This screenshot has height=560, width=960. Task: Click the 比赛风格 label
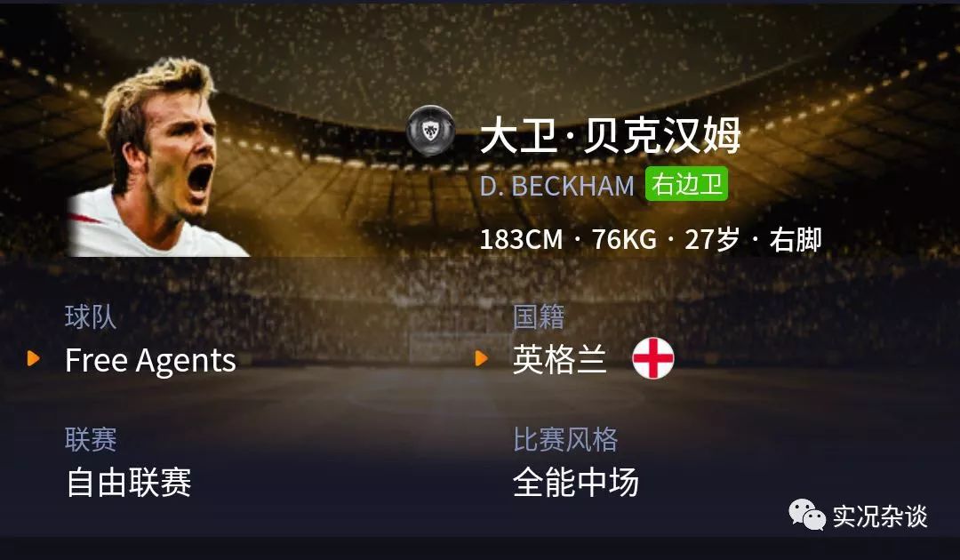point(565,439)
